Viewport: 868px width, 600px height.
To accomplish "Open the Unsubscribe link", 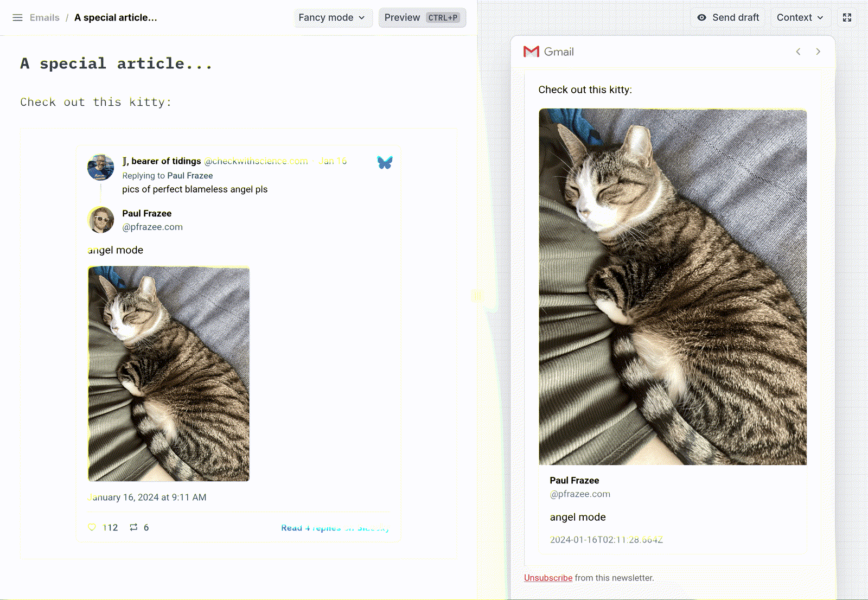I will 548,578.
